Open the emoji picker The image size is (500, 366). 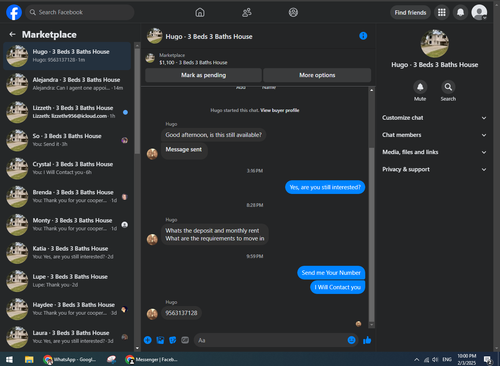(x=351, y=340)
